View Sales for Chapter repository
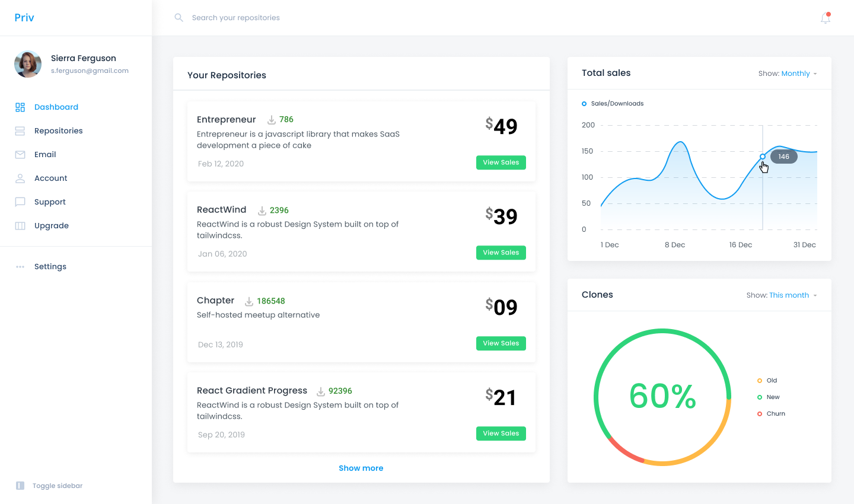Image resolution: width=854 pixels, height=504 pixels. point(501,343)
